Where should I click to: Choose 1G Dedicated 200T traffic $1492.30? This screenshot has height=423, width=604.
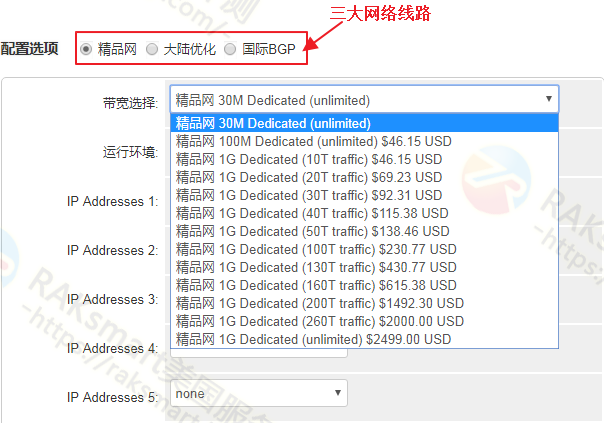click(x=364, y=304)
